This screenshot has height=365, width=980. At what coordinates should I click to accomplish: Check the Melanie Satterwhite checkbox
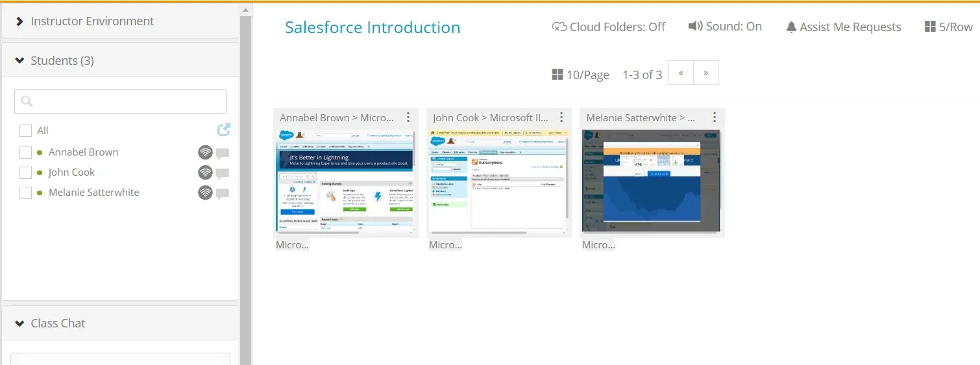tap(25, 193)
